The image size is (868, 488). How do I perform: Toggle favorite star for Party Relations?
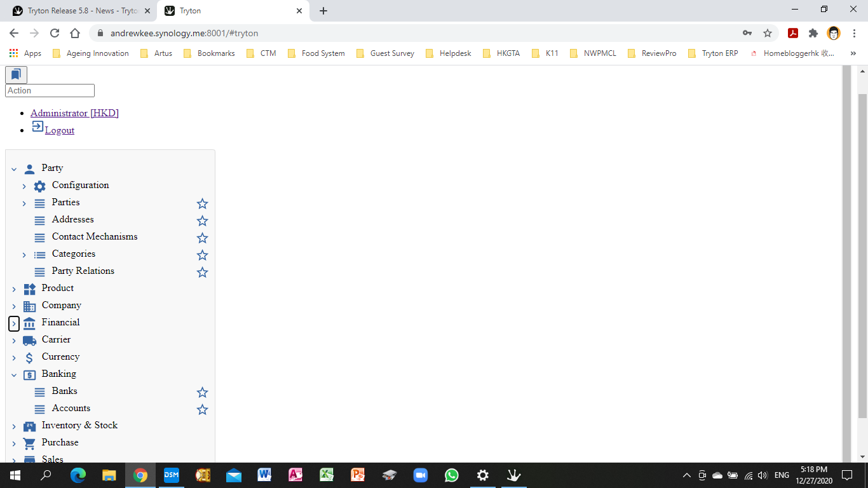[202, 272]
